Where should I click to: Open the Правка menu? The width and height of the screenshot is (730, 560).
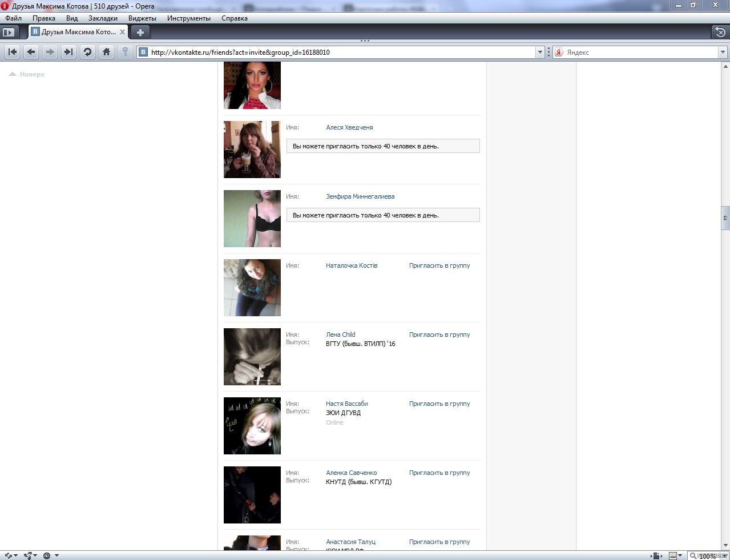pos(44,18)
